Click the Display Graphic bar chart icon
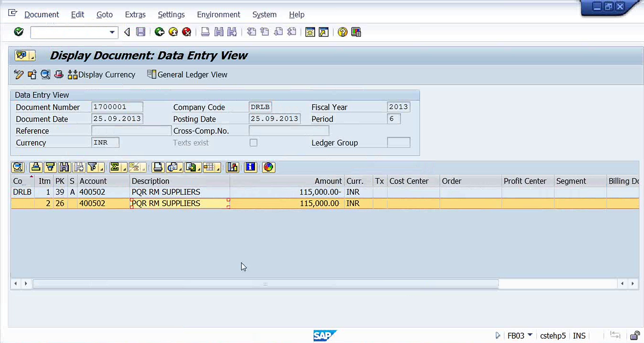This screenshot has height=343, width=644. 233,167
